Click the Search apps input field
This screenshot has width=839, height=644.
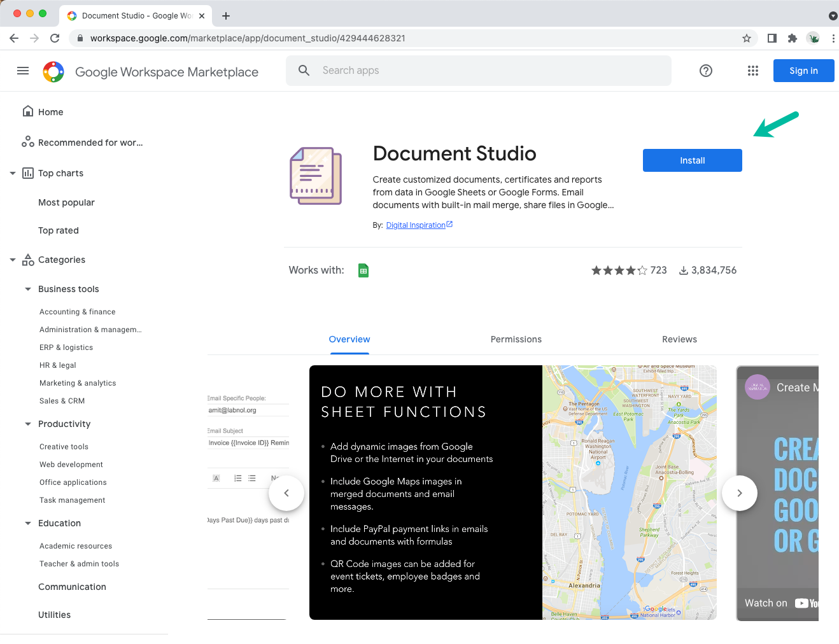(479, 71)
